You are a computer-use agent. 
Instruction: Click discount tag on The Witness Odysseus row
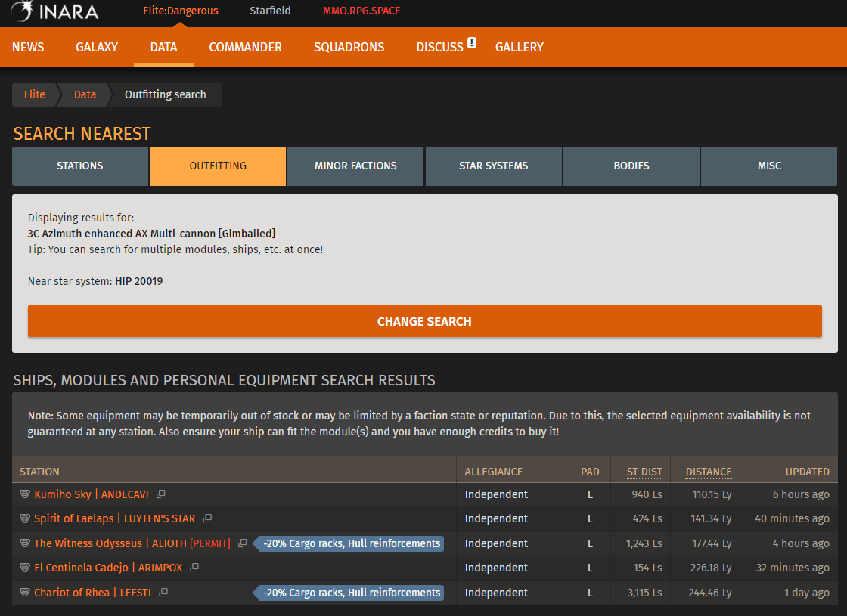click(349, 543)
